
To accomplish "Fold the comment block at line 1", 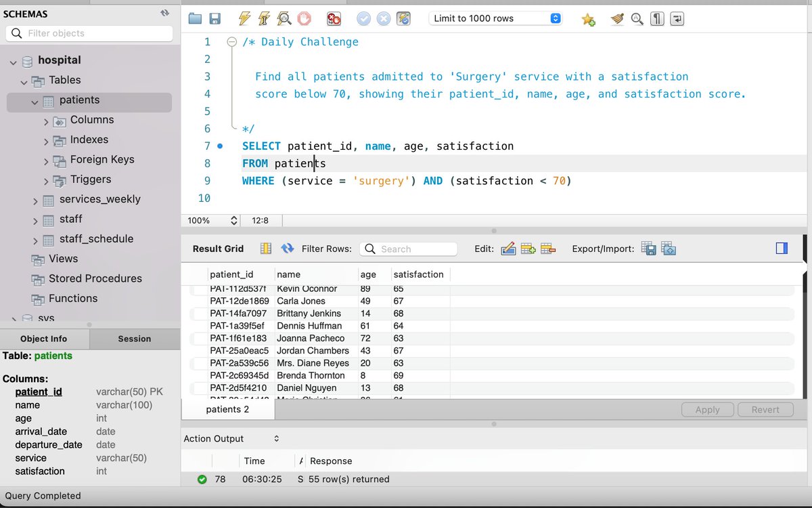I will tap(232, 42).
